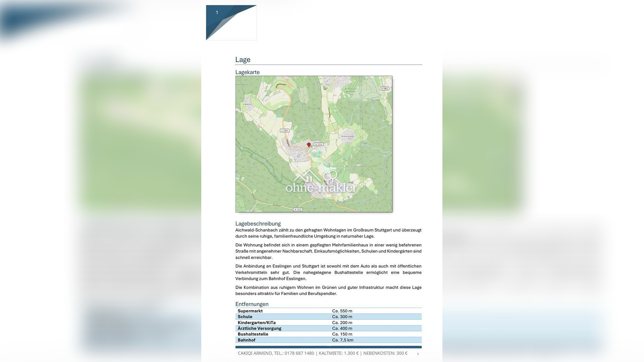Select the 'Lage' heading text
The image size is (644, 362).
pyautogui.click(x=243, y=60)
